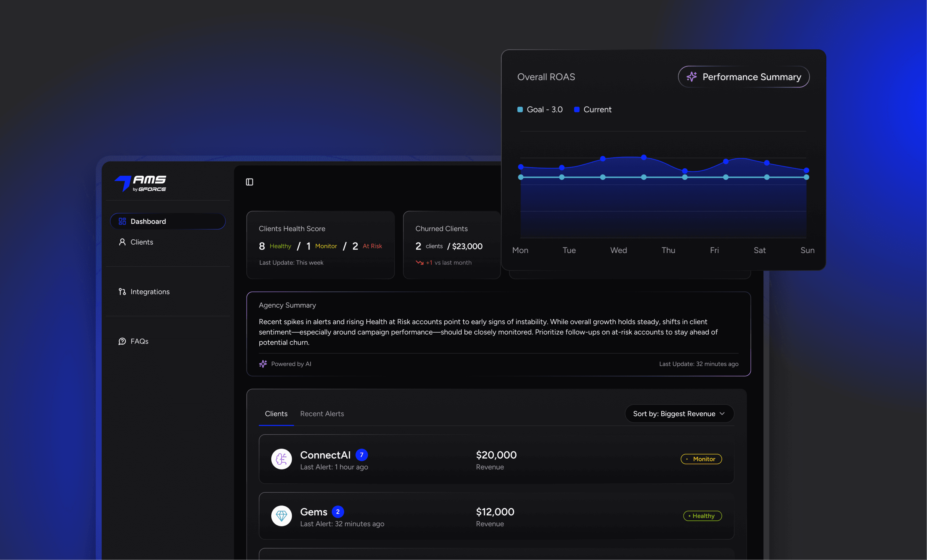
Task: Click the Clients person icon
Action: pos(122,242)
